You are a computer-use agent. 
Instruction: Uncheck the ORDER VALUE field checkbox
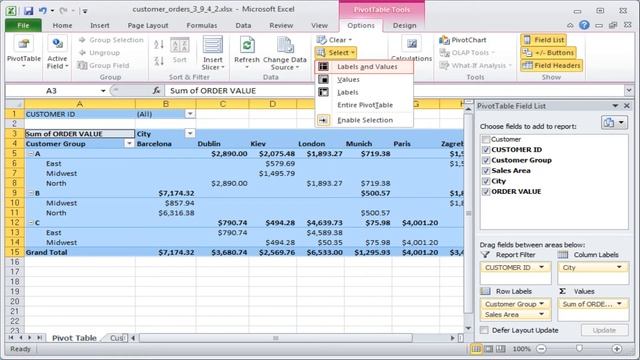(x=486, y=192)
